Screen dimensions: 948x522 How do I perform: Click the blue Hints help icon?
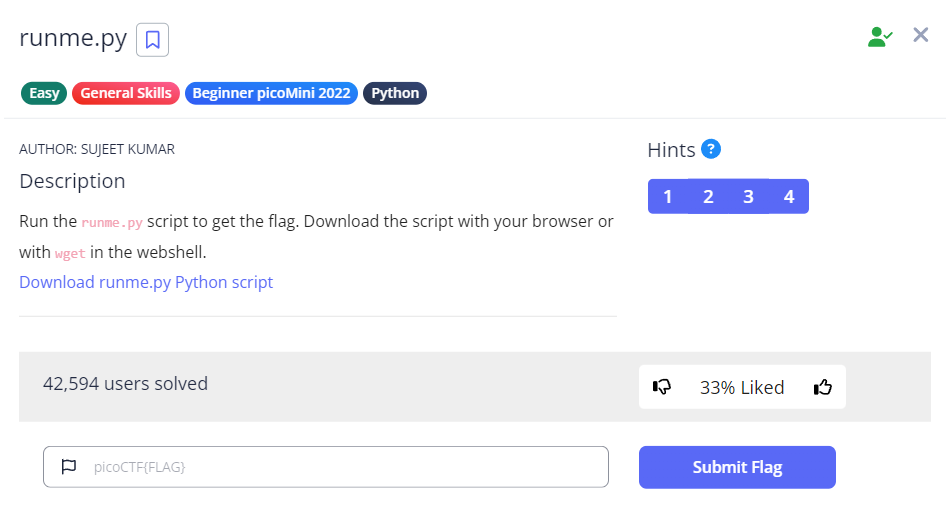(x=711, y=149)
